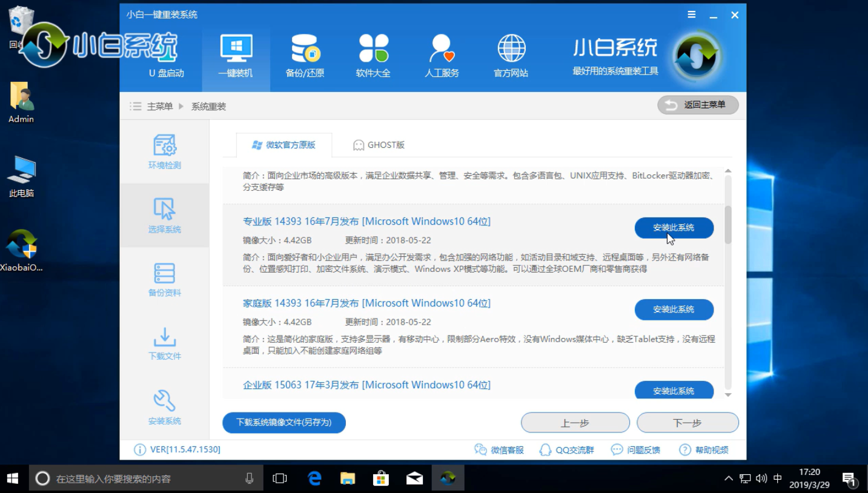Click the 返回主菜单 button
The height and width of the screenshot is (493, 868).
pos(698,105)
